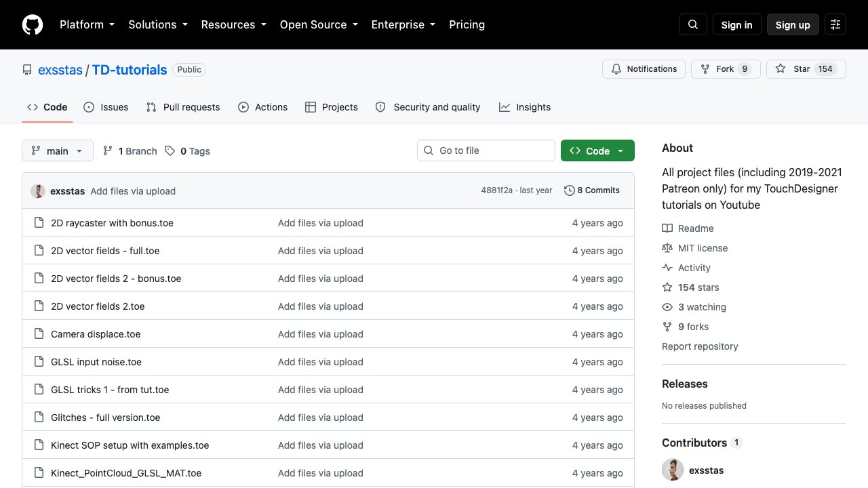Fork the repository with Fork button
This screenshot has height=488, width=868.
point(725,69)
